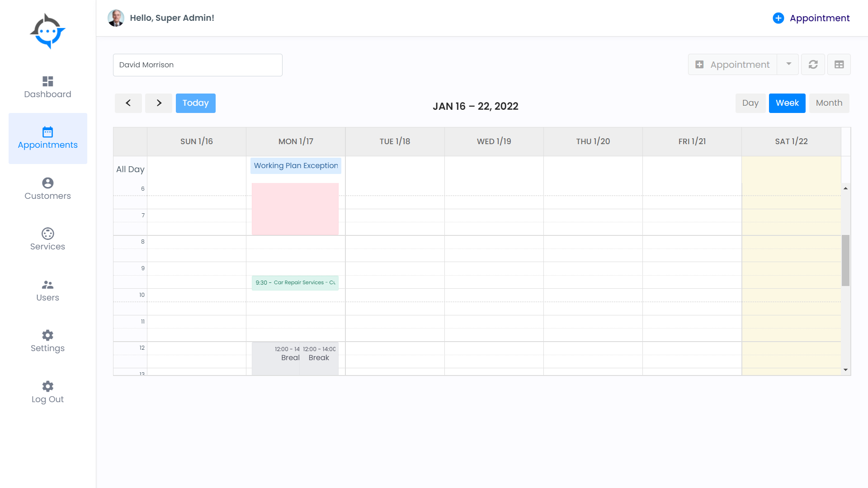868x488 pixels.
Task: Advance to the next week
Action: [x=159, y=103]
